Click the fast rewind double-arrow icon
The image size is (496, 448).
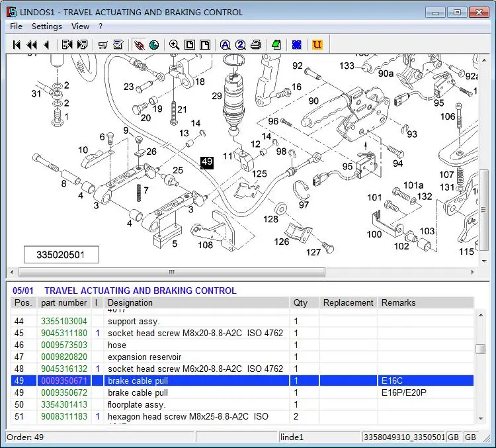click(x=32, y=44)
